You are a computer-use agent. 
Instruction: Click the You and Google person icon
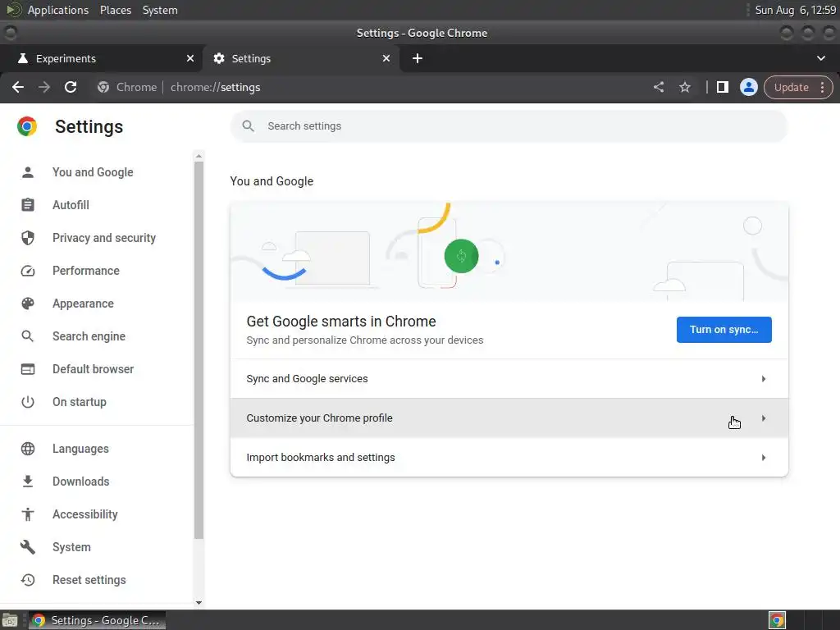tap(28, 172)
